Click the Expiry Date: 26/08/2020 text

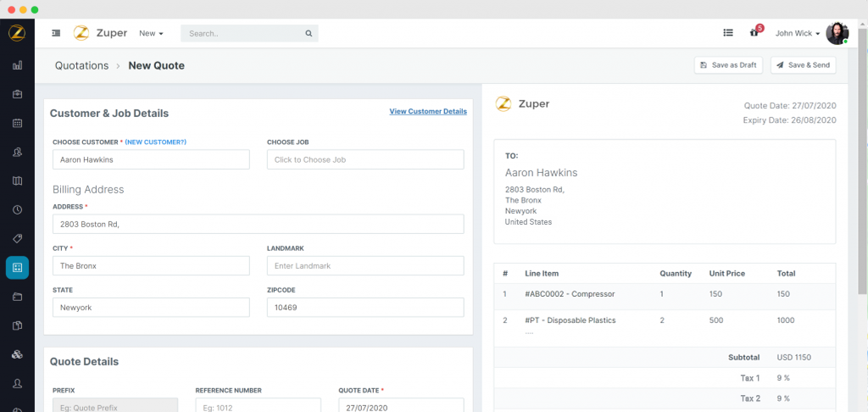[x=789, y=120]
